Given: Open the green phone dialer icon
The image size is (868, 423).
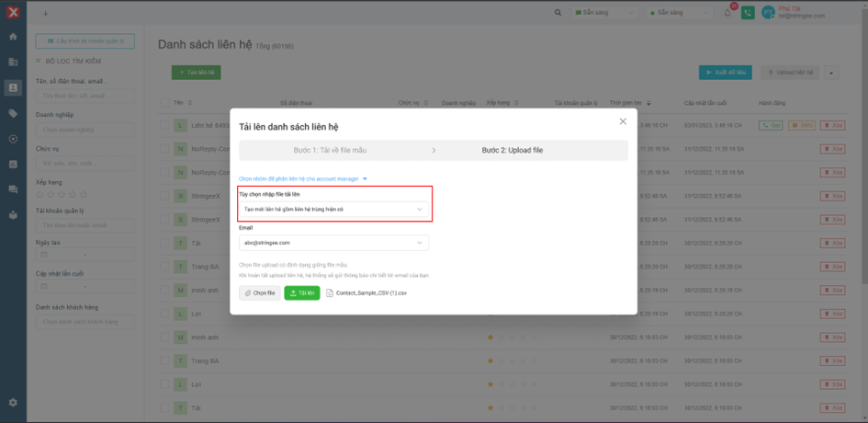Looking at the screenshot, I should [748, 13].
